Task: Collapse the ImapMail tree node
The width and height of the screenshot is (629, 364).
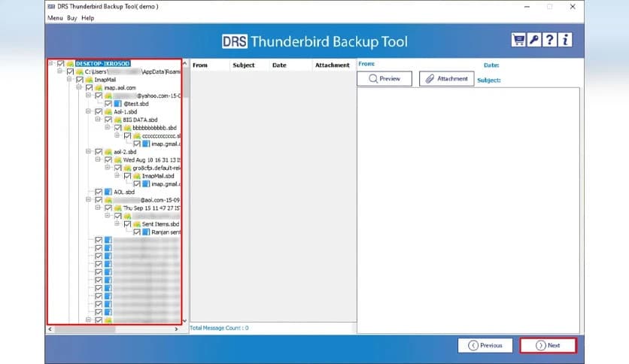Action: click(69, 79)
